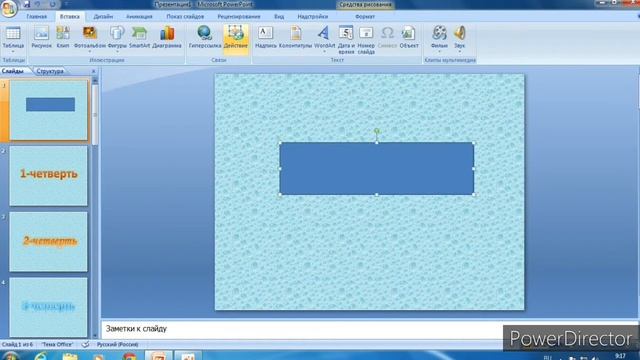Select the 2-четверть slide thumbnail
The width and height of the screenshot is (640, 360).
(49, 242)
